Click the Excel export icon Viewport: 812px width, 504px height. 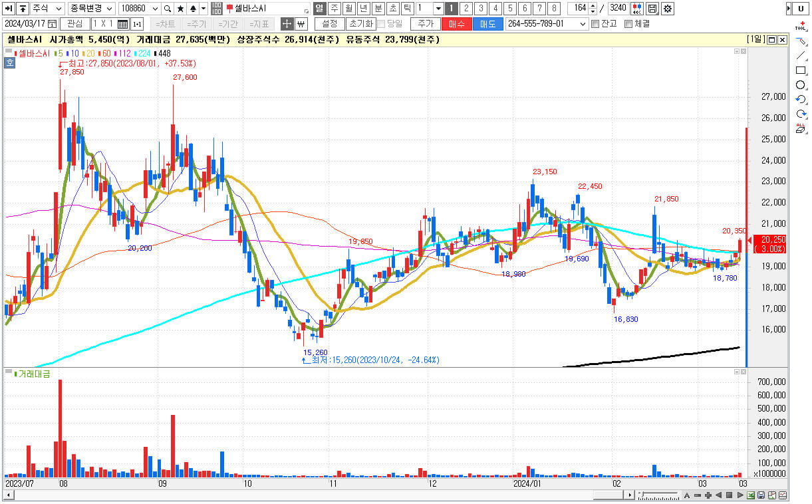click(x=751, y=495)
